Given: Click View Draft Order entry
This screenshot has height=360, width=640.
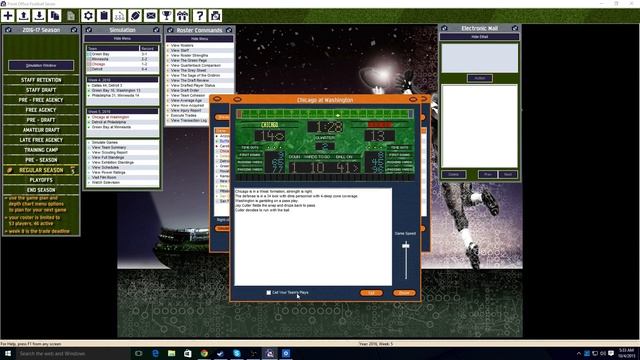Looking at the screenshot, I should tap(185, 90).
